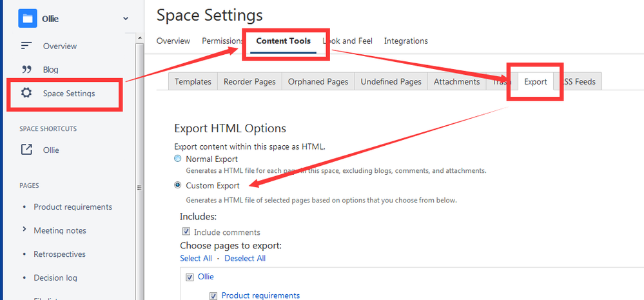644x300 pixels.
Task: Click the sidebar scroll-up arrow
Action: point(140,38)
